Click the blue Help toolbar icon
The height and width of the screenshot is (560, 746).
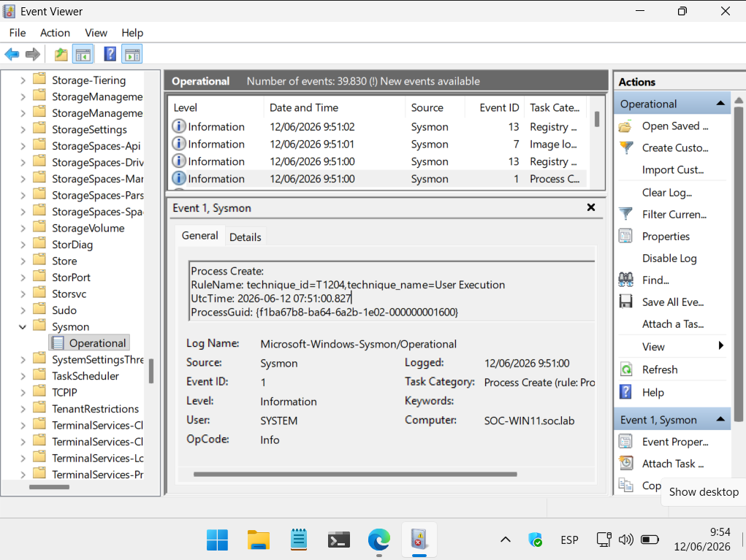[x=110, y=54]
